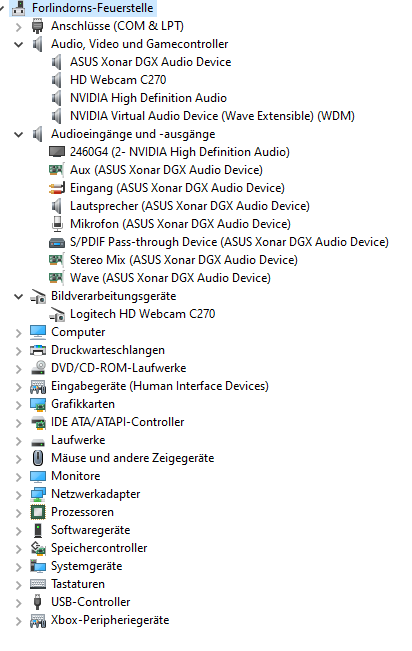Click the mouse icon for Mäuse und andere Zeigegeräte
This screenshot has height=651, width=412.
click(x=38, y=458)
